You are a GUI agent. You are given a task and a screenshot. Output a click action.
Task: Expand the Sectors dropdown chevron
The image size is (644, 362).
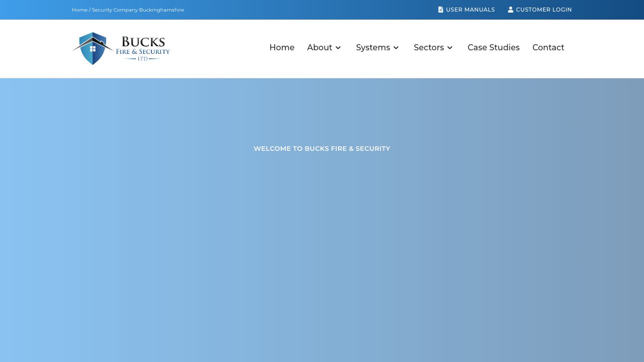tap(450, 48)
